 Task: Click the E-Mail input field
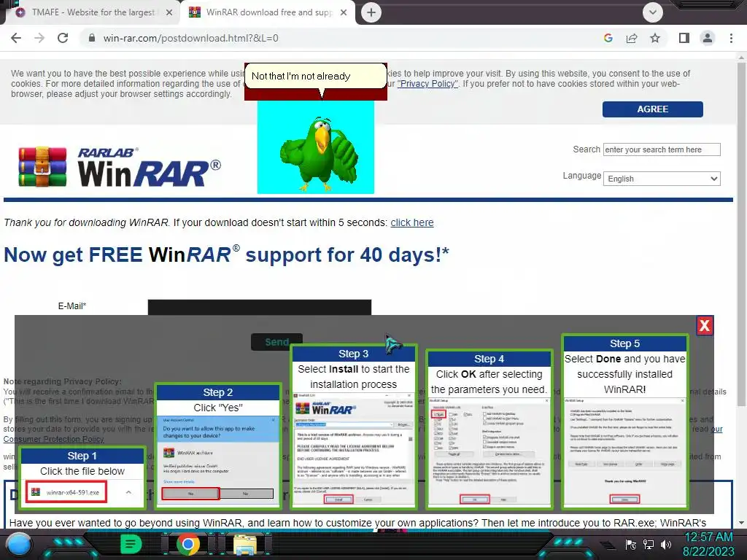pos(260,307)
